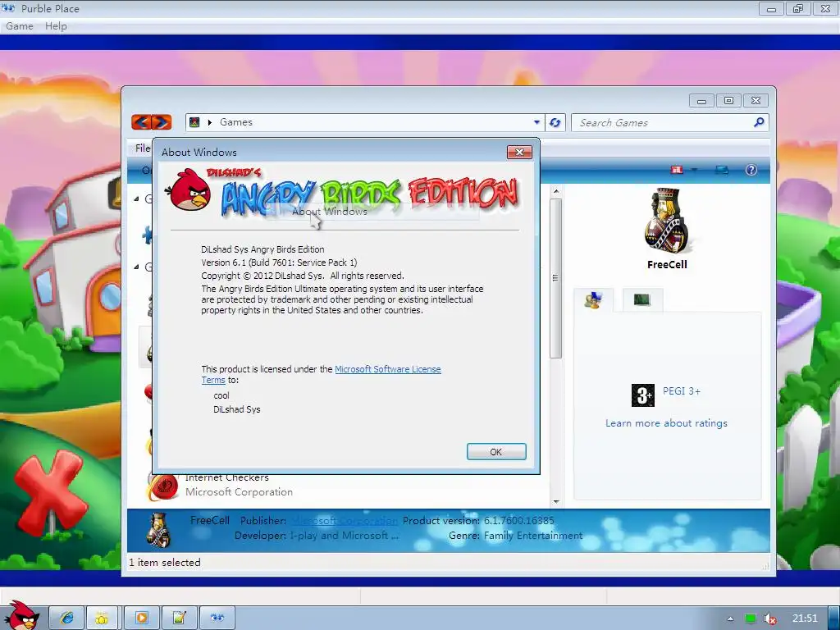The image size is (840, 630).
Task: Switch to Purble Place taskbar button
Action: click(x=217, y=618)
